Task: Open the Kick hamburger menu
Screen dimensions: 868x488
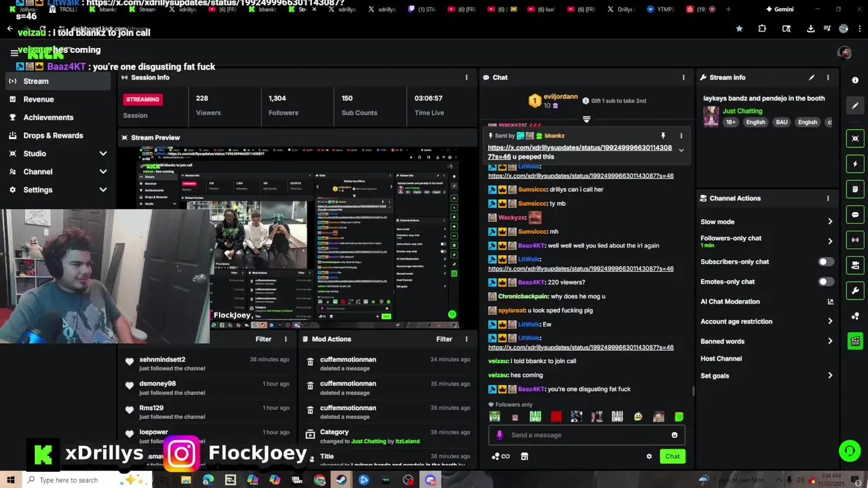Action: [x=14, y=52]
